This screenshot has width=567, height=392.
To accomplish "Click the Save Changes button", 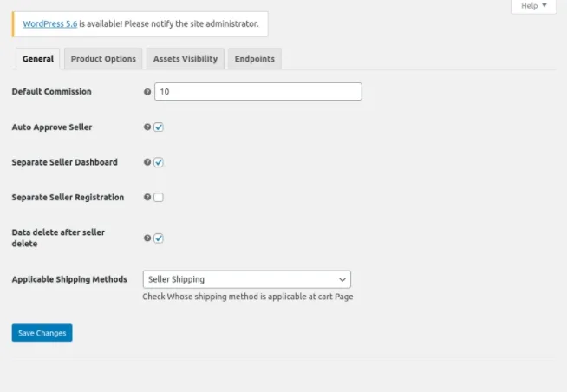I will coord(42,333).
